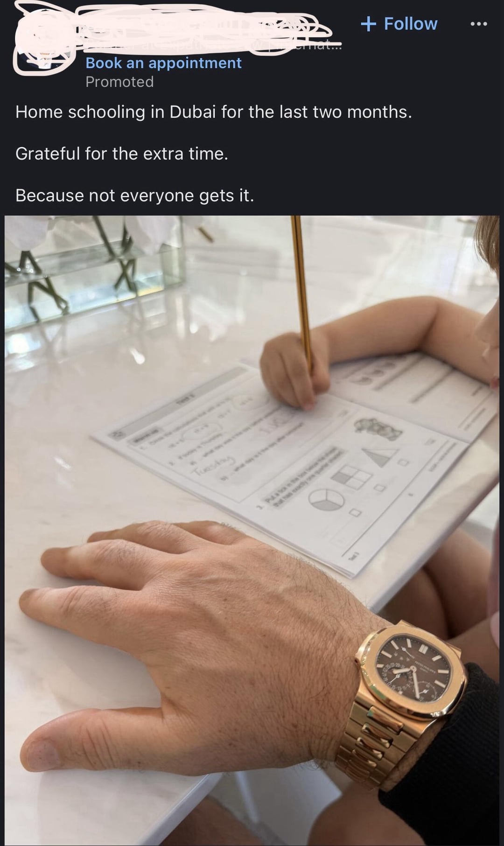This screenshot has width=504, height=846.
Task: Select the 'Grateful for the extra time' line
Action: 122,154
